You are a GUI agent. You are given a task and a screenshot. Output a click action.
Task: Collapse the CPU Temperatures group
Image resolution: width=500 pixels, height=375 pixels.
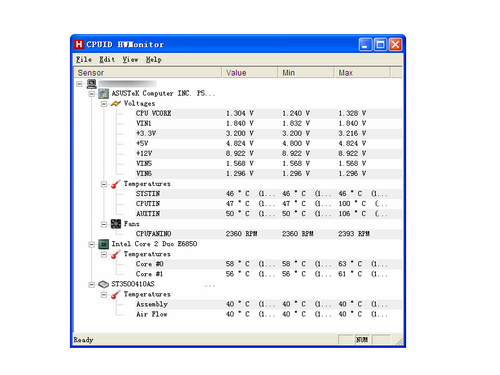click(x=104, y=254)
